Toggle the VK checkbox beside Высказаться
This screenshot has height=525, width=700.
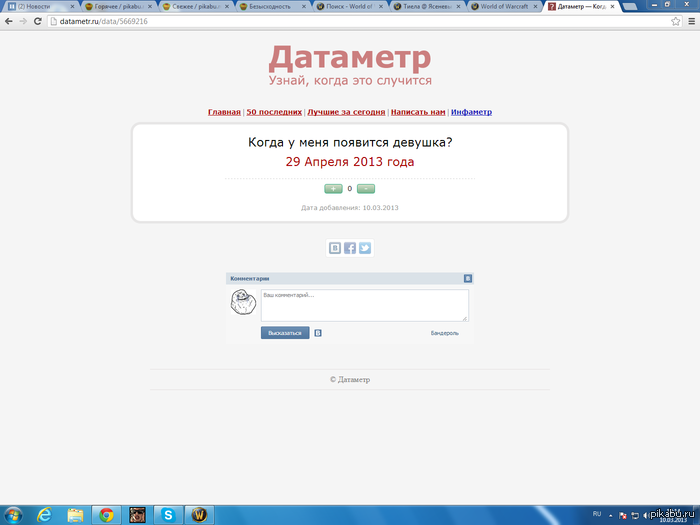pyautogui.click(x=318, y=333)
